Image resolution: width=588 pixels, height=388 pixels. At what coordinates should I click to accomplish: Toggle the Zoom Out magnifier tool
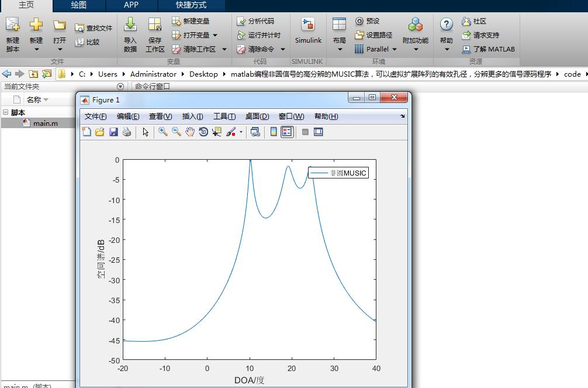[x=177, y=132]
